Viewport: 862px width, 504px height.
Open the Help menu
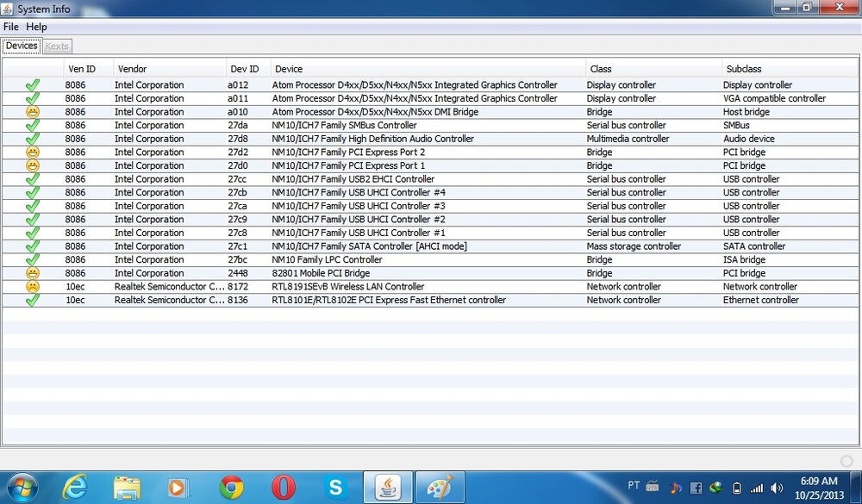pyautogui.click(x=36, y=27)
